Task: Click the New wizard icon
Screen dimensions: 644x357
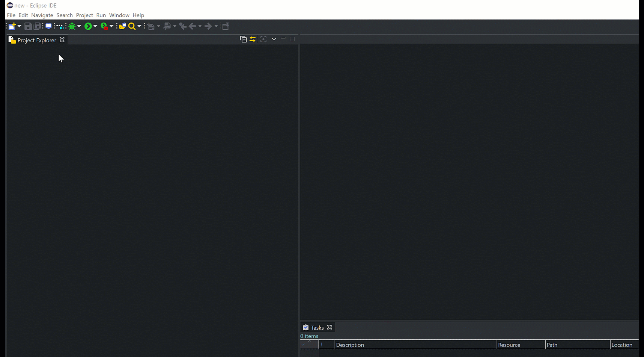Action: pos(12,26)
